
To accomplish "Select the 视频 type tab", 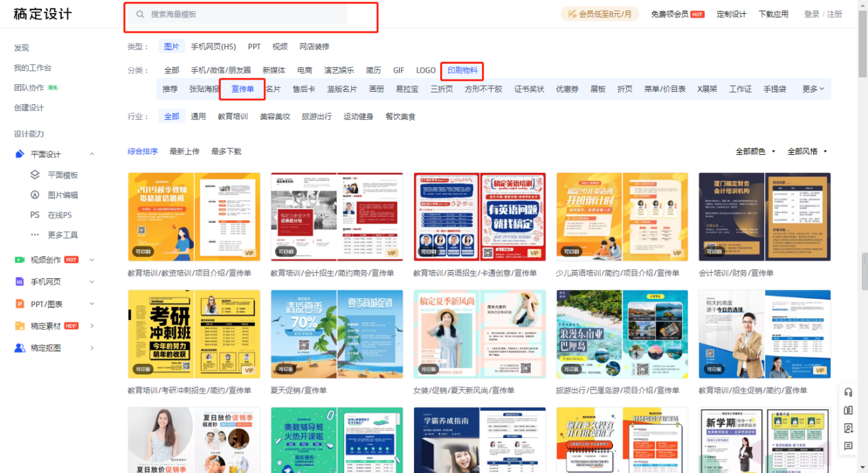I will pyautogui.click(x=280, y=47).
